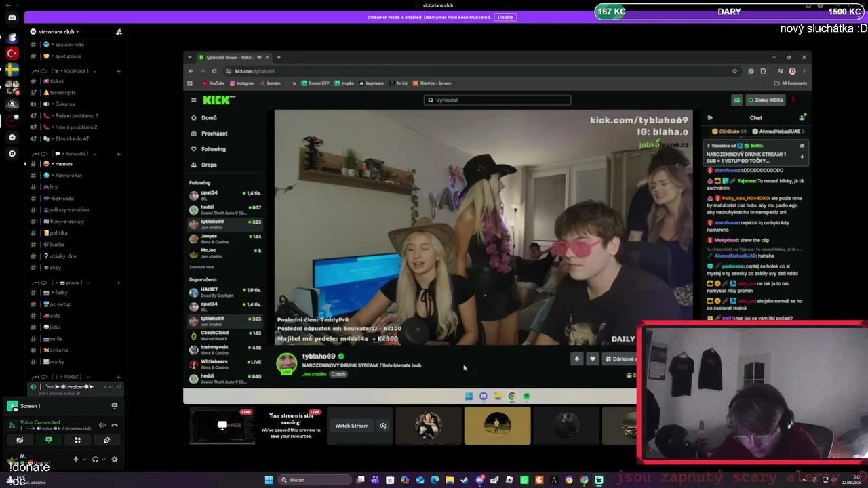Collapse the Kick chat panel
Screen dimensions: 868x488
(x=710, y=118)
